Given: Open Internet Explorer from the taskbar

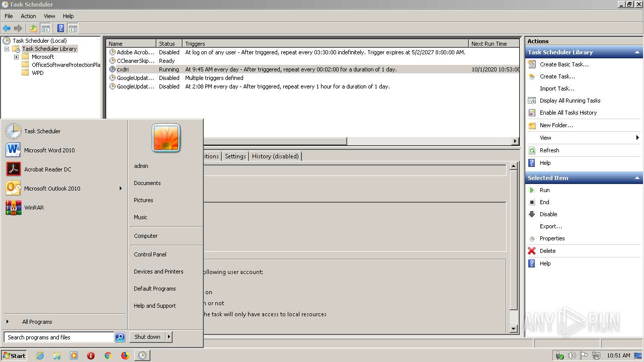Looking at the screenshot, I should [x=40, y=355].
